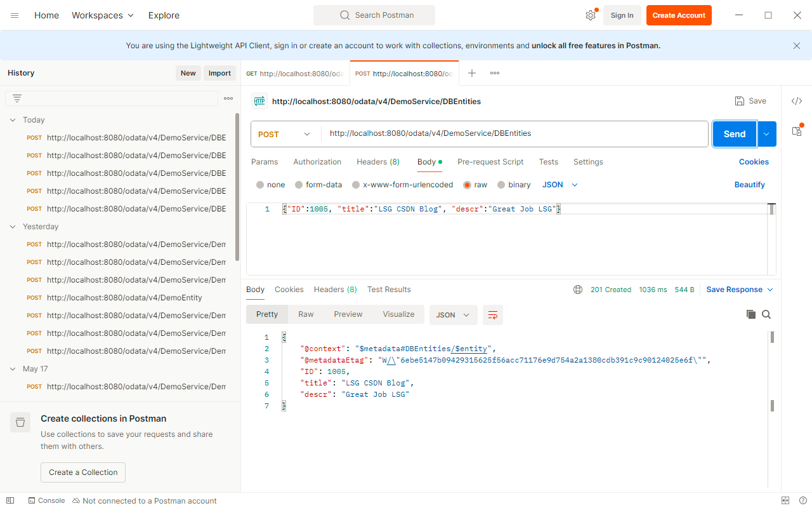This screenshot has height=508, width=812.
Task: Click Import button
Action: [x=219, y=73]
